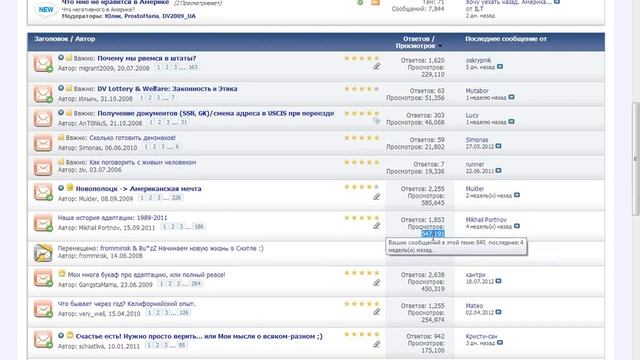Go to last post by runner

point(498,171)
